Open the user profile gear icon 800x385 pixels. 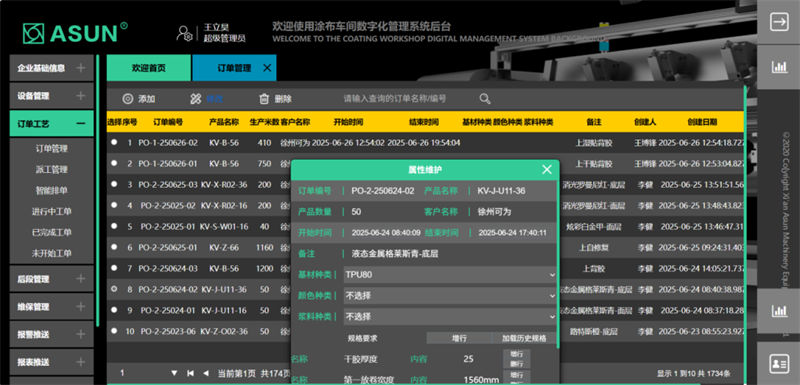click(185, 33)
